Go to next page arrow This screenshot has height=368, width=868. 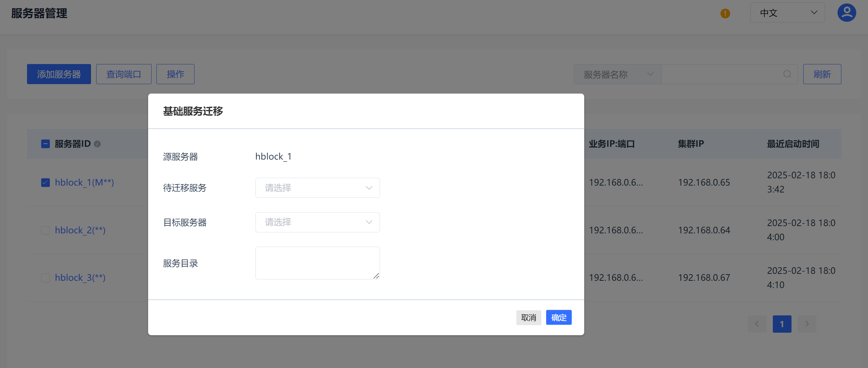point(807,324)
